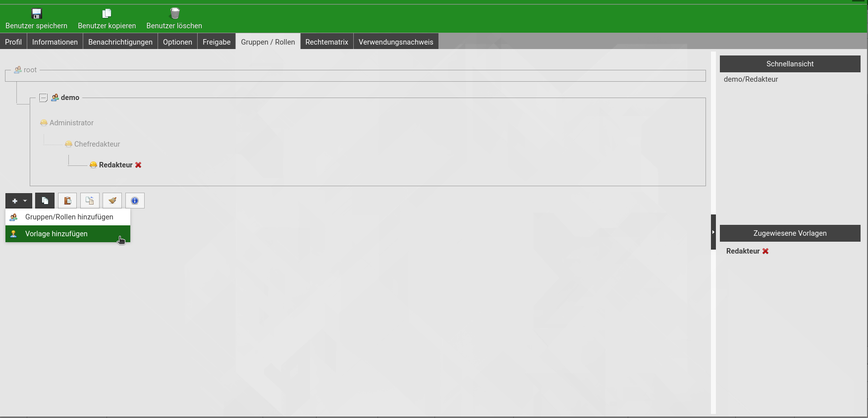Image resolution: width=868 pixels, height=418 pixels.
Task: Click the Administrator role
Action: point(71,123)
